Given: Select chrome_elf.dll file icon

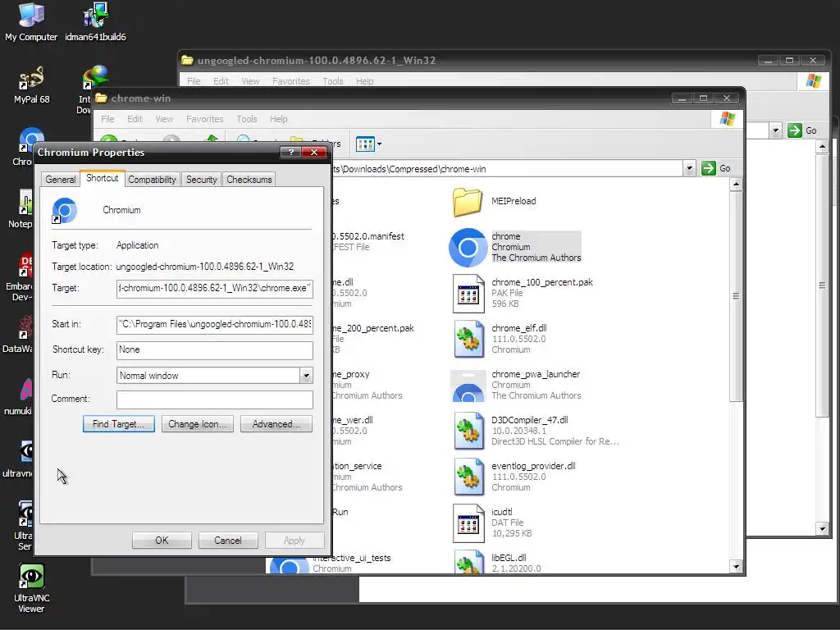Looking at the screenshot, I should coord(468,339).
